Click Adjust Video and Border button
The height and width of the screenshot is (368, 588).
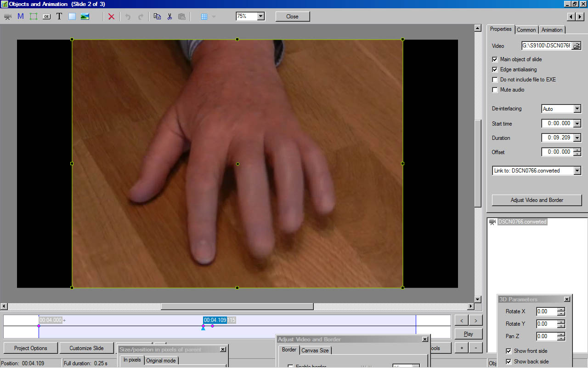coord(537,200)
